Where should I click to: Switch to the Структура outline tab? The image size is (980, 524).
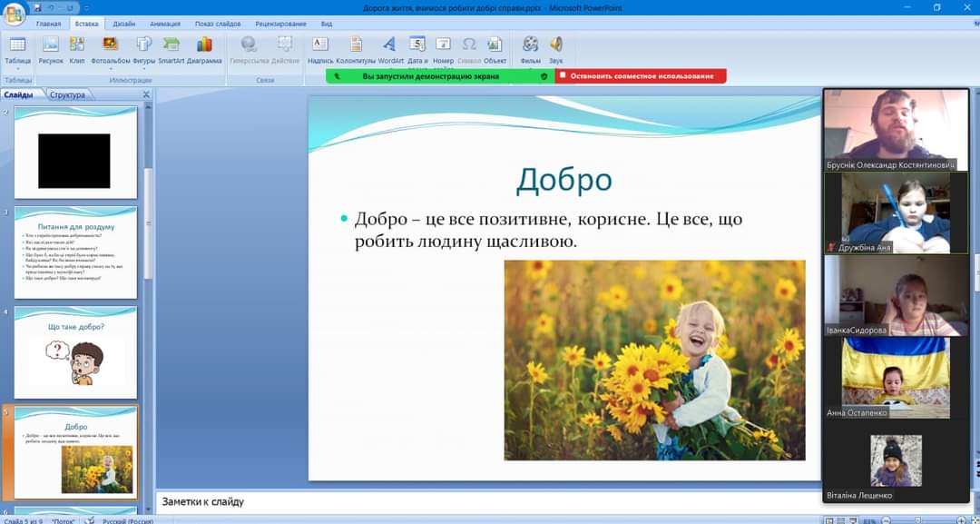[67, 95]
